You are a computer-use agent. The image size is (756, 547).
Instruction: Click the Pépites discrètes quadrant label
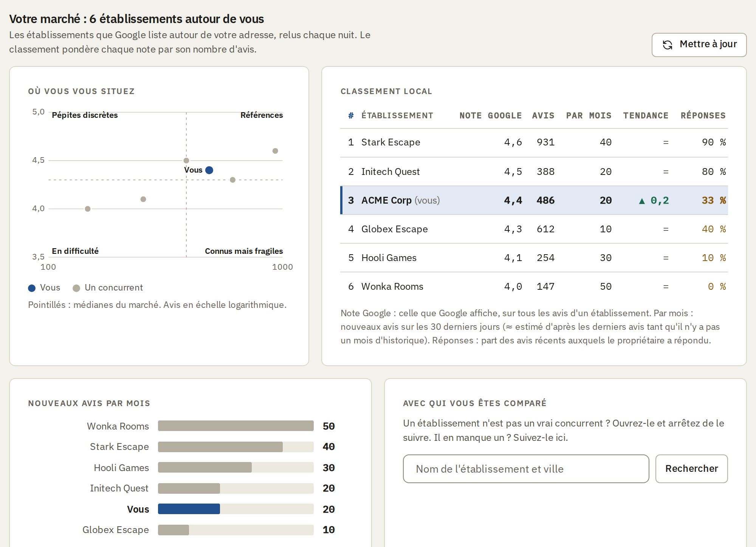[85, 115]
